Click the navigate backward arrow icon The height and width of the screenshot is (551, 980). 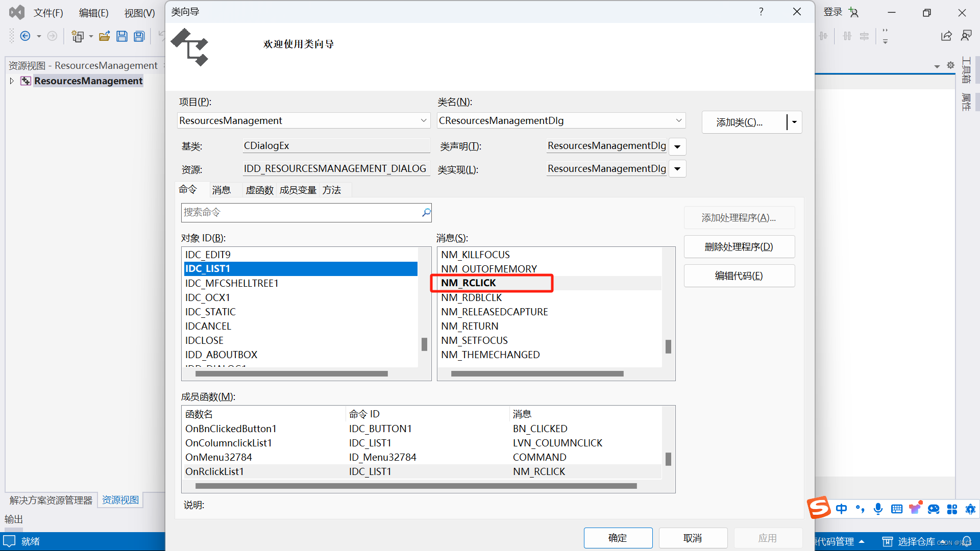[x=25, y=36]
